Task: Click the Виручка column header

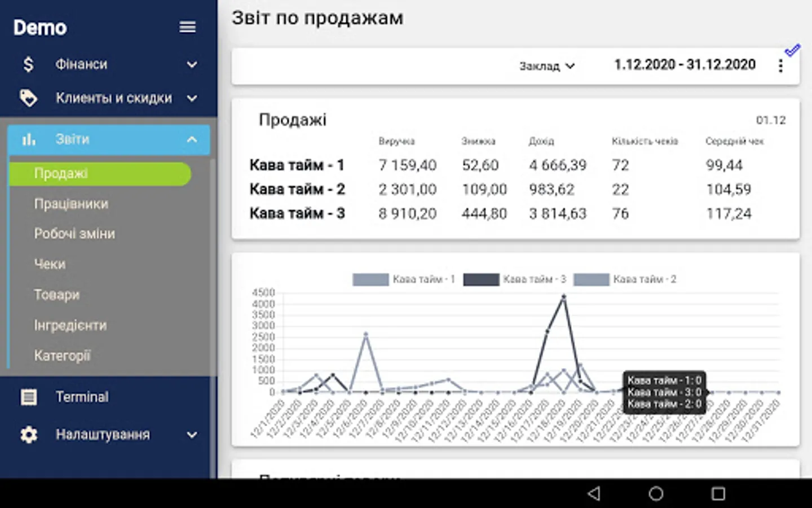Action: click(x=396, y=141)
